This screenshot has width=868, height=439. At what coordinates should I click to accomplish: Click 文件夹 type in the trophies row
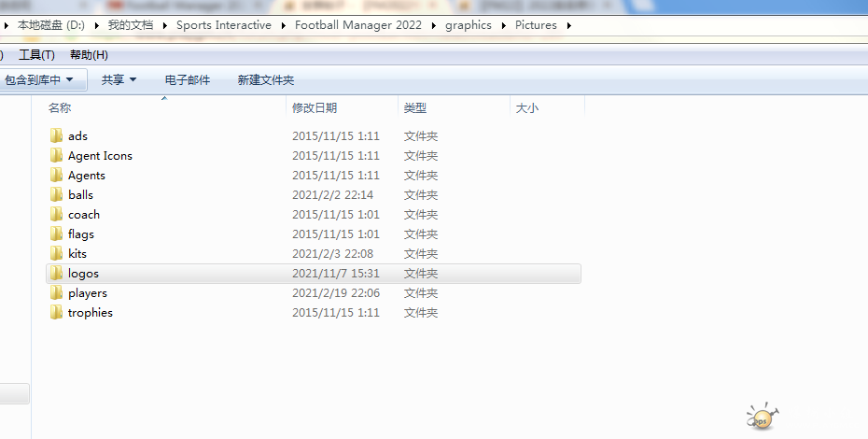pyautogui.click(x=421, y=313)
